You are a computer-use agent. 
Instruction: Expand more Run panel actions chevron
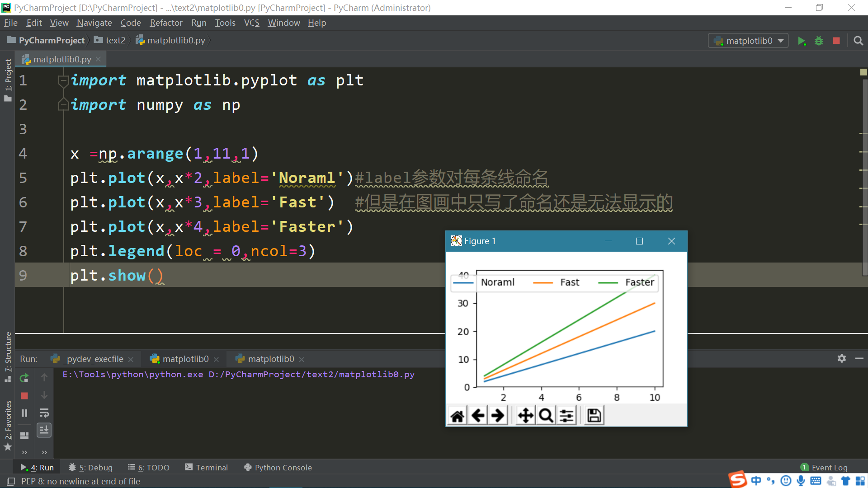(x=24, y=452)
